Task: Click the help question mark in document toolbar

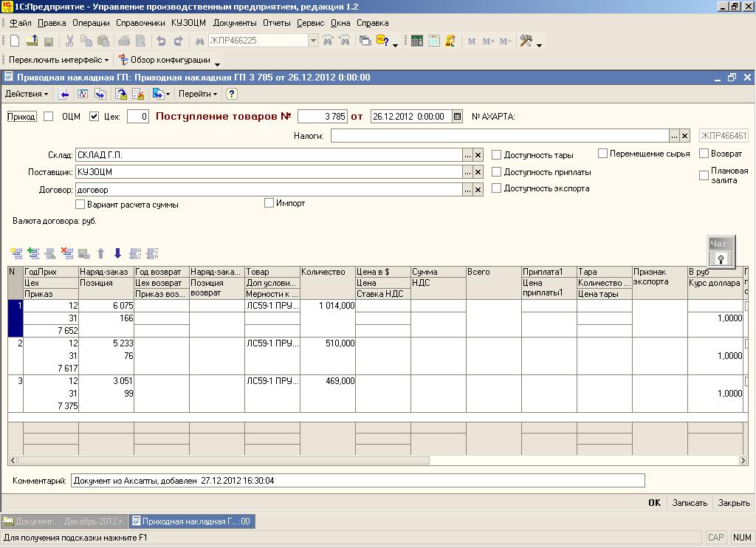Action: 231,94
